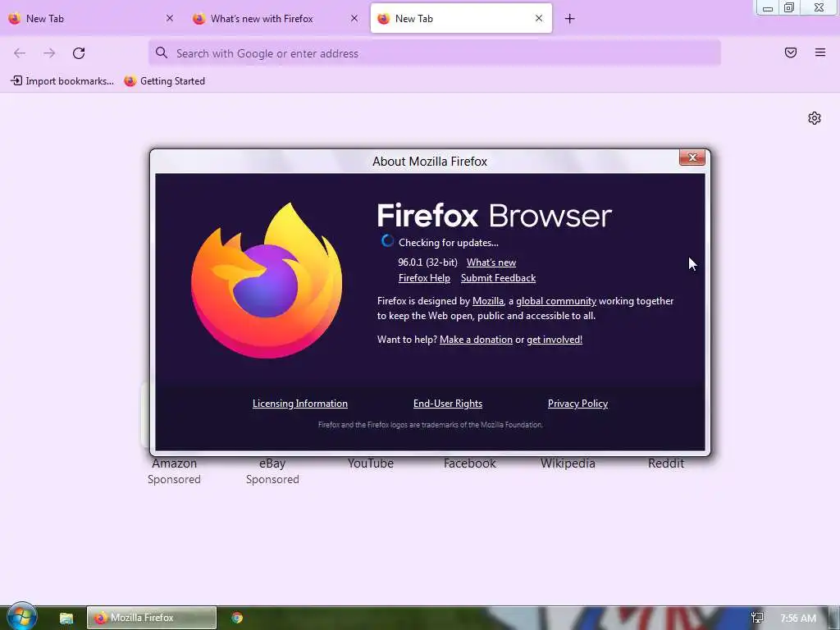Image resolution: width=840 pixels, height=630 pixels.
Task: Click the Checking for updates status
Action: [x=449, y=243]
